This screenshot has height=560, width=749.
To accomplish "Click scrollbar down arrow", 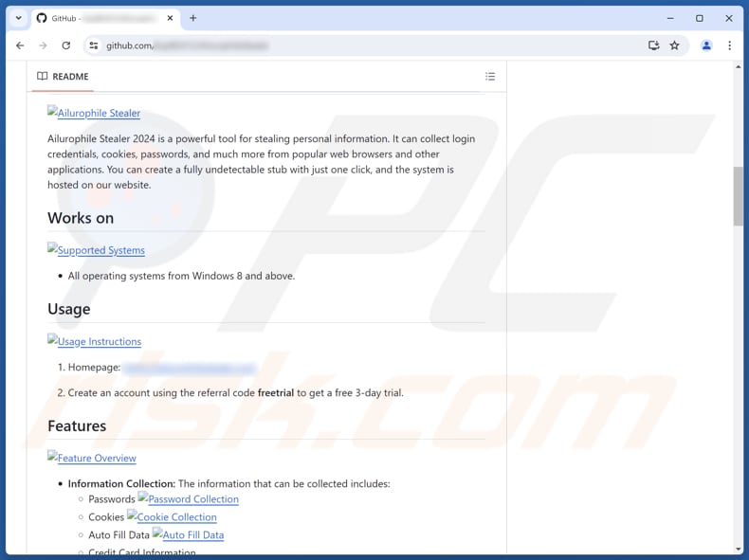I will pos(739,550).
